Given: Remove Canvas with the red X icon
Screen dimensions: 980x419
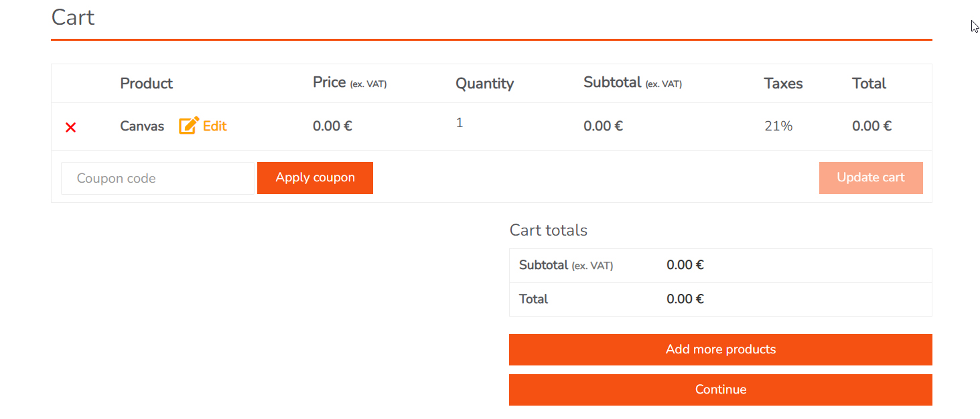Looking at the screenshot, I should [x=70, y=127].
